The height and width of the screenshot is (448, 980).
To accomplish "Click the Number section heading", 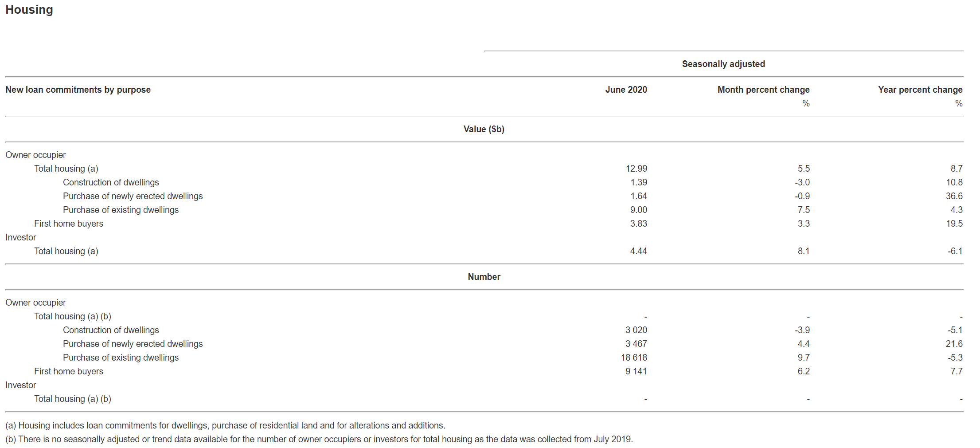I will (484, 277).
